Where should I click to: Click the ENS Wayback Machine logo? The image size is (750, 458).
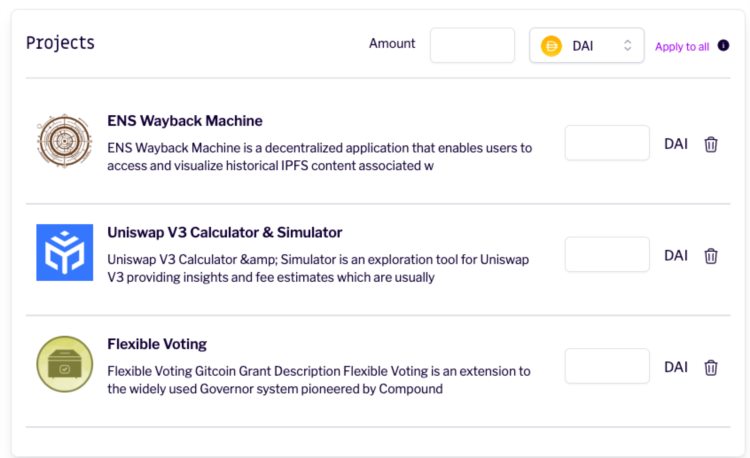click(64, 141)
